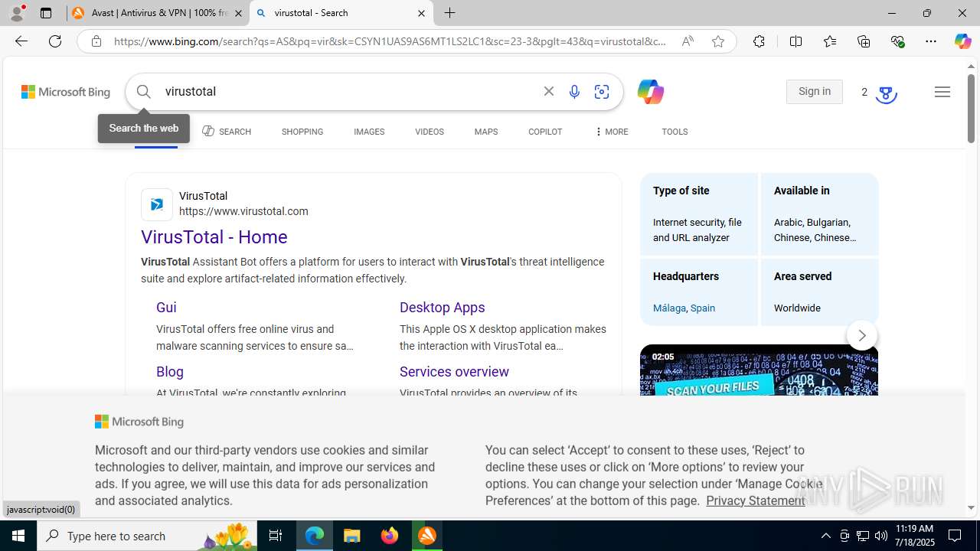Search using an image
980x551 pixels.
pos(602,92)
